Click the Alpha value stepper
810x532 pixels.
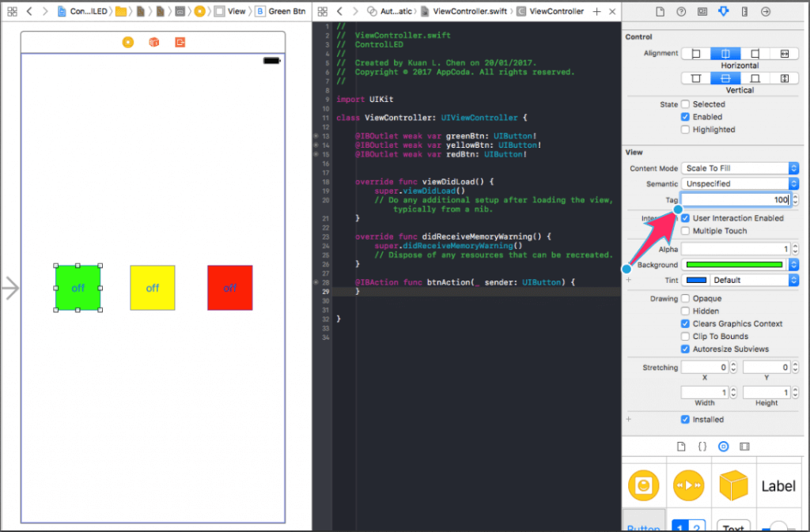[x=795, y=249]
